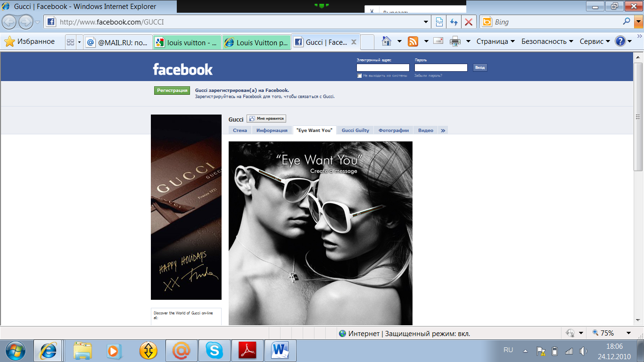Viewport: 644px width, 362px height.
Task: Click the Home page icon
Action: click(387, 41)
